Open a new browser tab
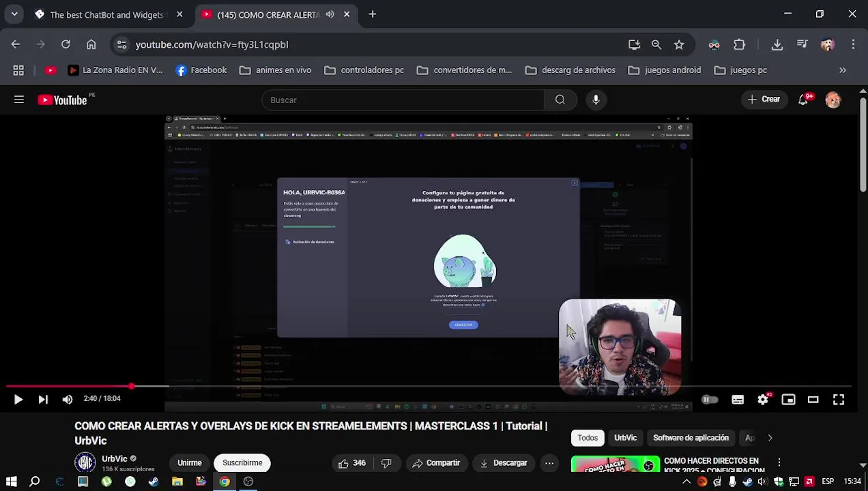Screen dimensions: 868x491 372,14
